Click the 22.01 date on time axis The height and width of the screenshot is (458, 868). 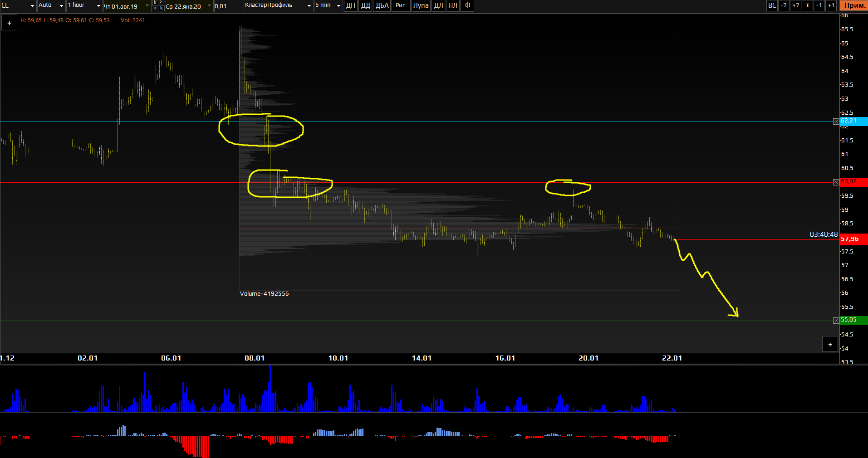pos(672,358)
